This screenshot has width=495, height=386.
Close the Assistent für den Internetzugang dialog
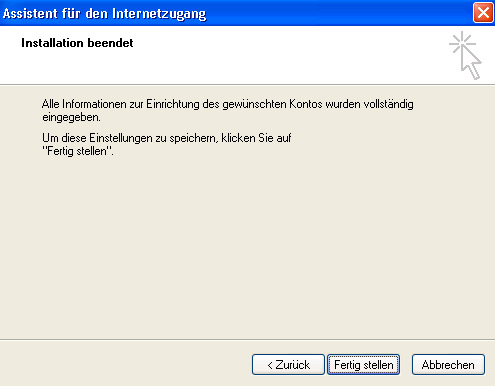coord(483,13)
